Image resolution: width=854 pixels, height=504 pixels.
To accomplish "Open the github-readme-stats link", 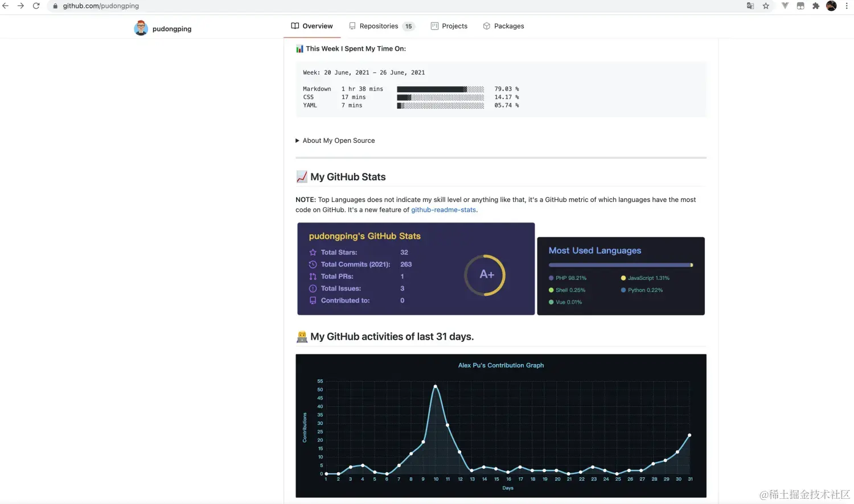I will (444, 210).
